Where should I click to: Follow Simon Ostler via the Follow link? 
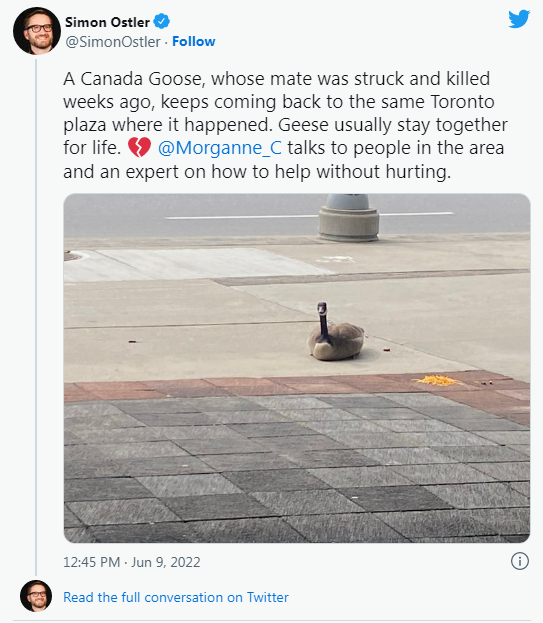coord(193,41)
